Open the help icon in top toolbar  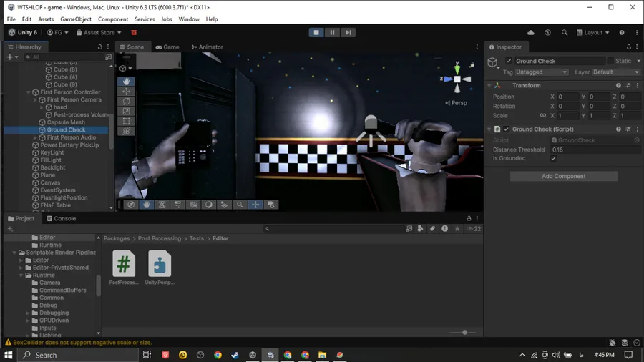pyautogui.click(x=622, y=32)
